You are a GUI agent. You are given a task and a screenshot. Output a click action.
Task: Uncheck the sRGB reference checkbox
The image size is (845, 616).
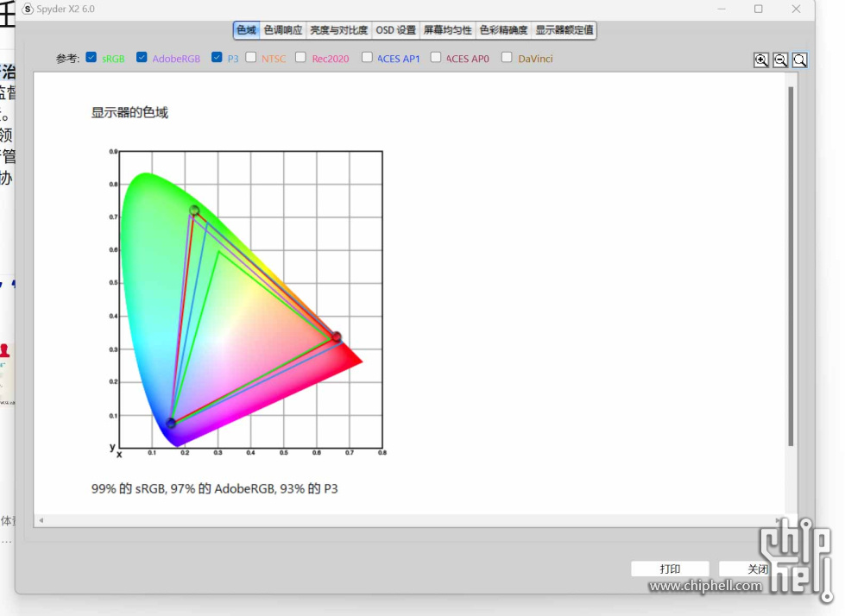(91, 58)
